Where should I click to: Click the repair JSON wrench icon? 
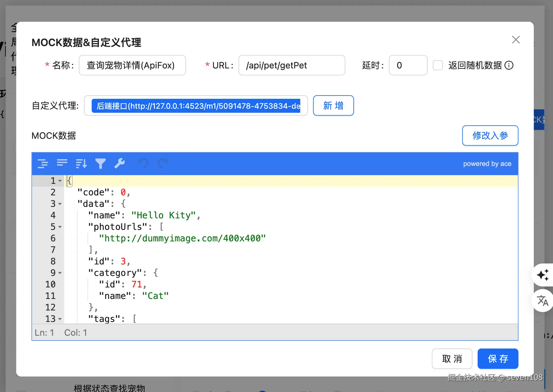pyautogui.click(x=120, y=163)
